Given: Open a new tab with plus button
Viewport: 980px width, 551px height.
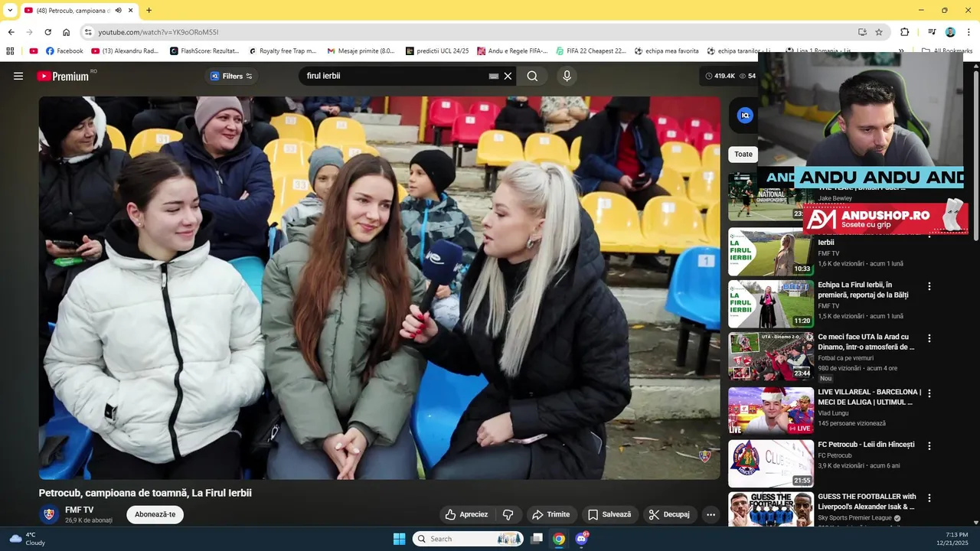Looking at the screenshot, I should pos(149,10).
